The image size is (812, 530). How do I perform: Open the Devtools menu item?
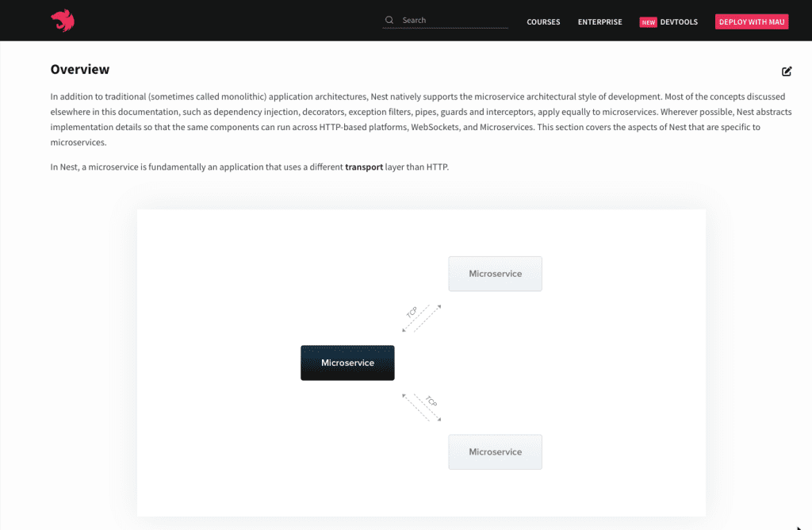679,21
